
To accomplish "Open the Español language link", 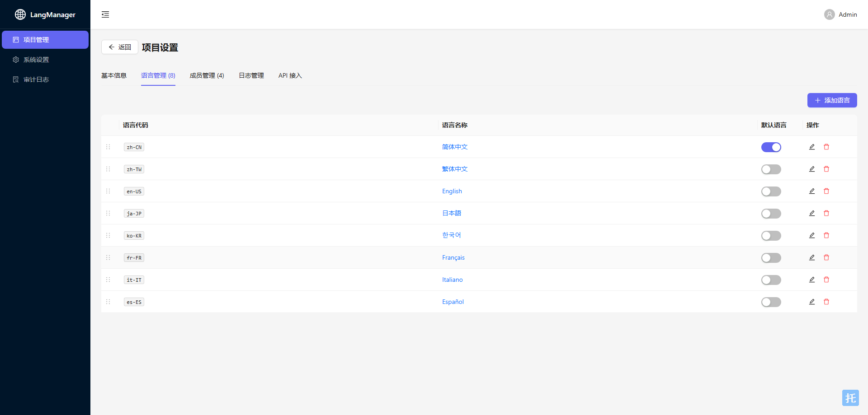I will pyautogui.click(x=453, y=302).
